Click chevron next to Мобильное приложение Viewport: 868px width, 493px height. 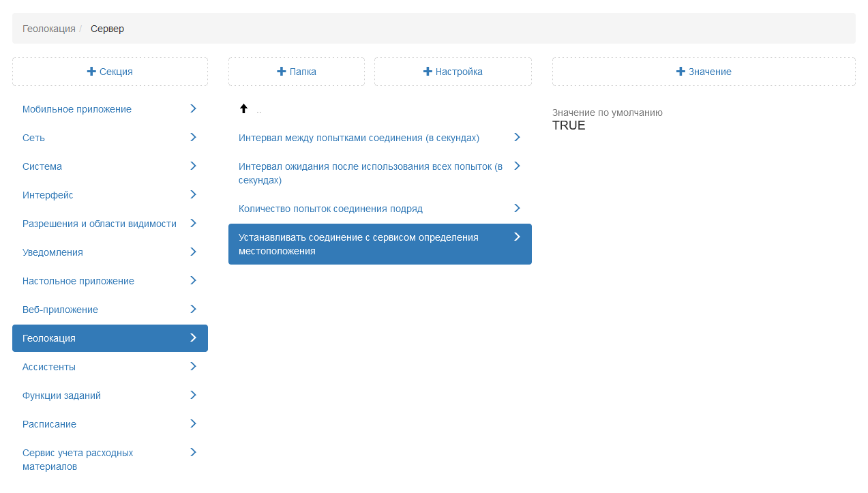[x=193, y=108]
